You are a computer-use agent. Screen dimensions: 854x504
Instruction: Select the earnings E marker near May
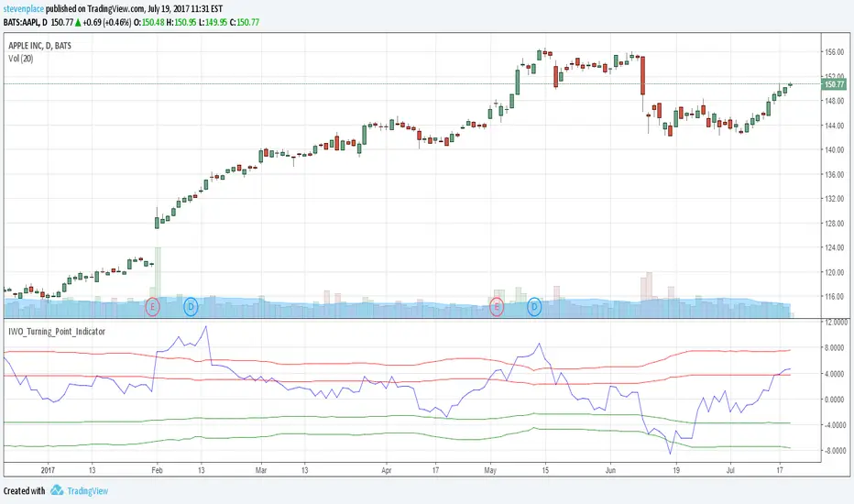496,307
